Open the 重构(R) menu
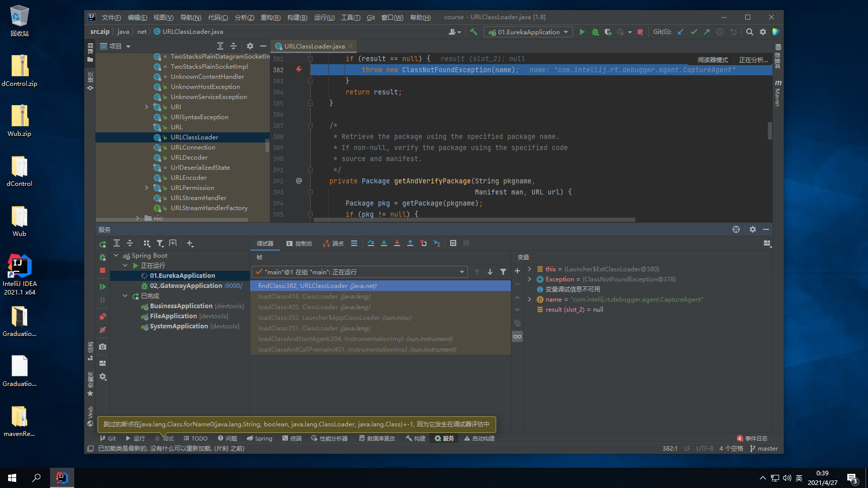868x488 pixels. coord(270,17)
